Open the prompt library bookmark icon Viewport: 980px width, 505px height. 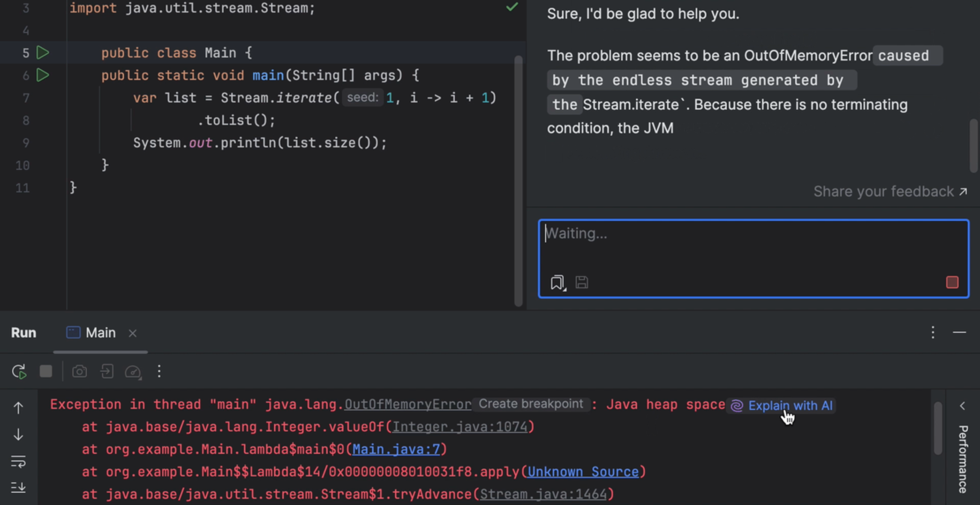click(557, 282)
